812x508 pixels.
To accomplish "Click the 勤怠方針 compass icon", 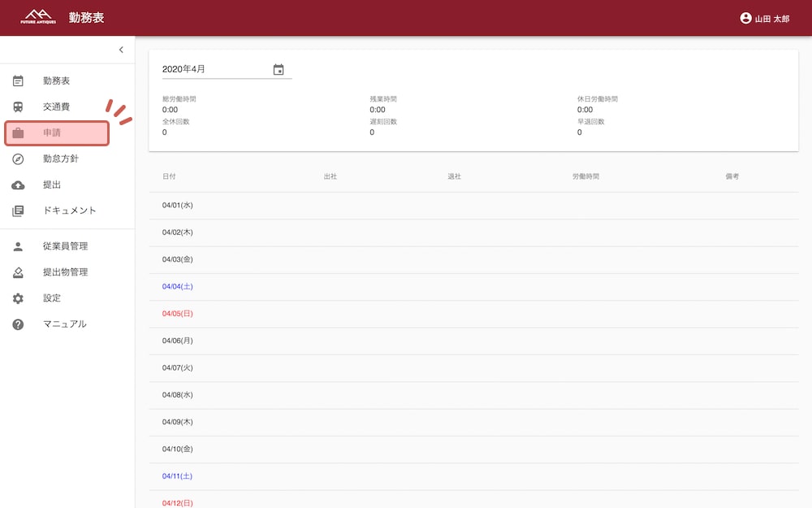I will pyautogui.click(x=18, y=159).
